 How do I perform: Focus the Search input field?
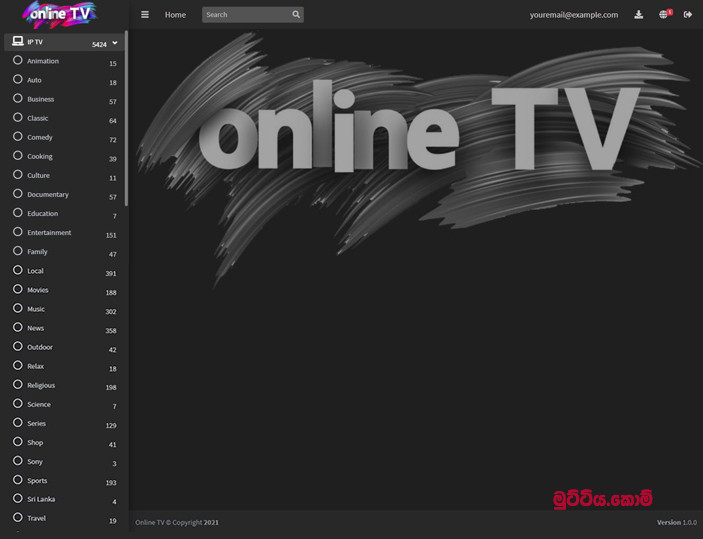(247, 15)
